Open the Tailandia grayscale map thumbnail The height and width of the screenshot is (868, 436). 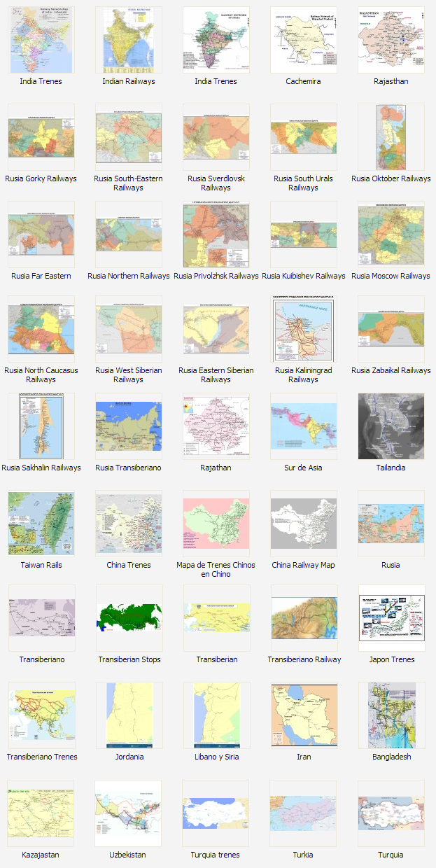click(391, 426)
